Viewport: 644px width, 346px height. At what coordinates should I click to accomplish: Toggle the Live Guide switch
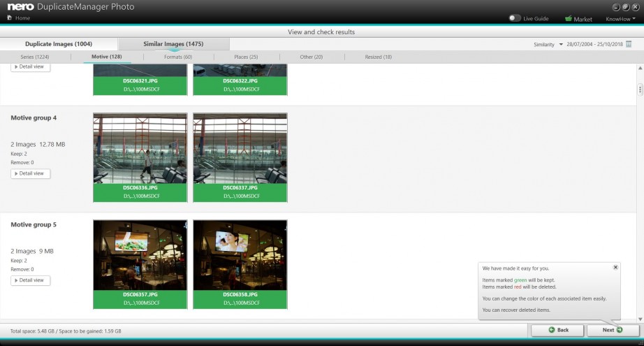515,18
